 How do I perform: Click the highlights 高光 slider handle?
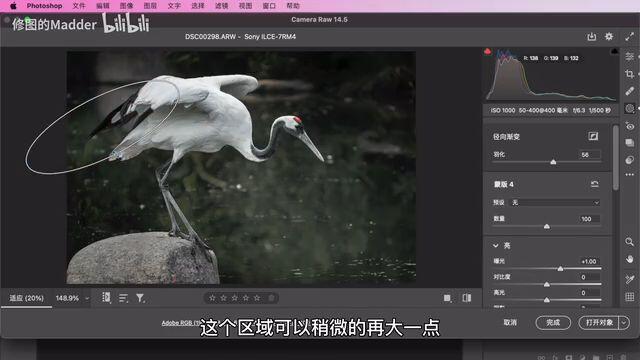coord(547,300)
